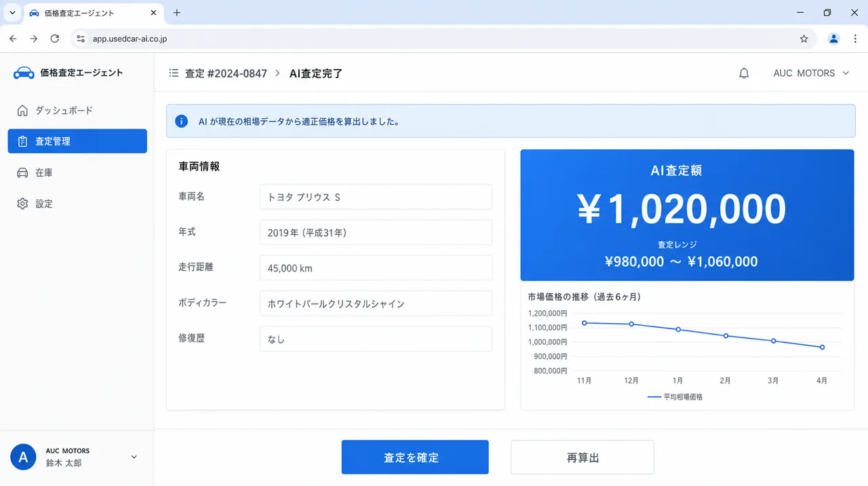Viewport: 868px width, 486px height.
Task: Click the user avatar circle labeled A
Action: [23, 457]
